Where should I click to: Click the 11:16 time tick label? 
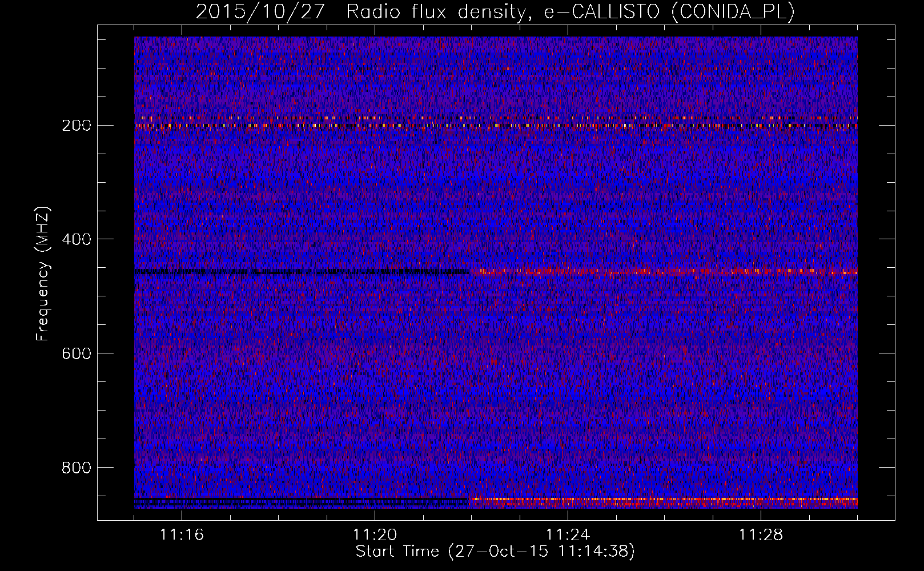coord(182,535)
